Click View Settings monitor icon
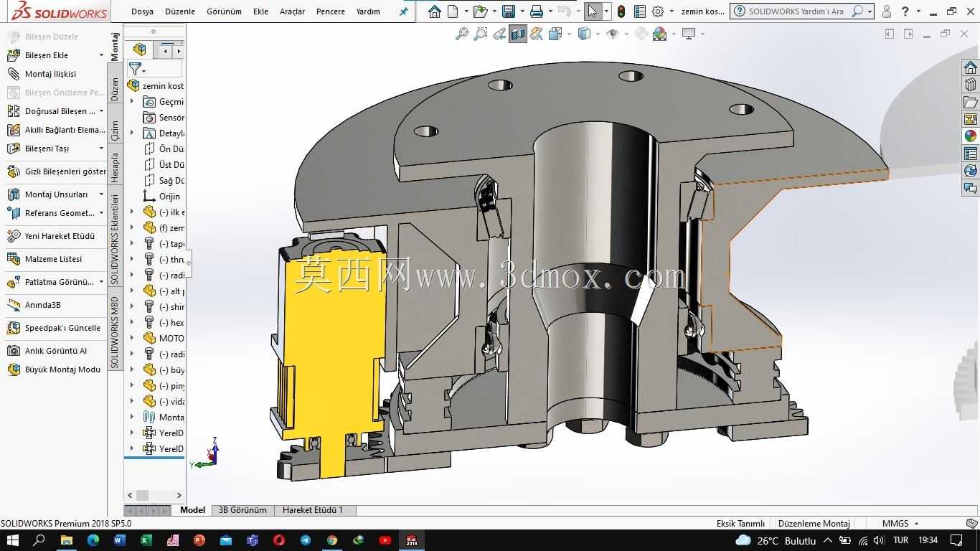The height and width of the screenshot is (551, 980). [x=689, y=34]
